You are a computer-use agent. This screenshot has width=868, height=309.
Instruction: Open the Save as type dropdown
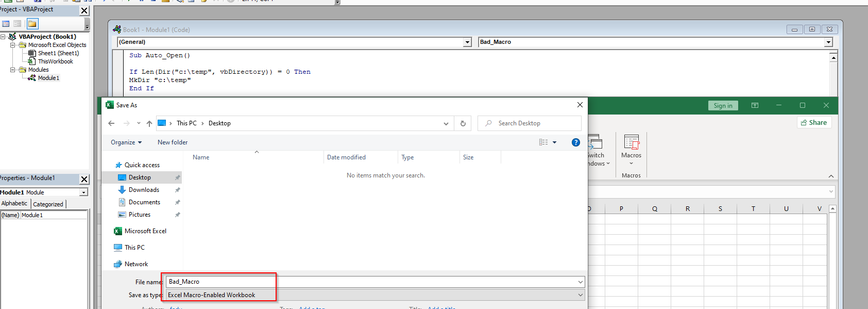pos(580,295)
